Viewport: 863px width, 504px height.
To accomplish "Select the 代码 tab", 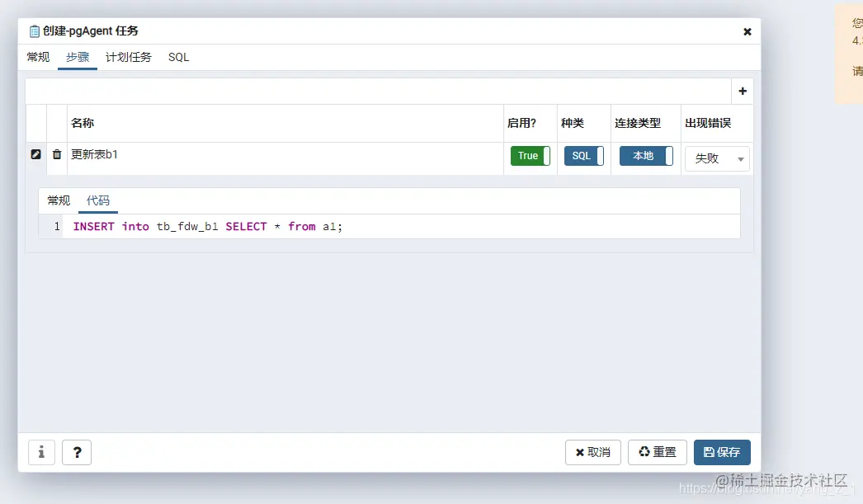I will pyautogui.click(x=98, y=200).
